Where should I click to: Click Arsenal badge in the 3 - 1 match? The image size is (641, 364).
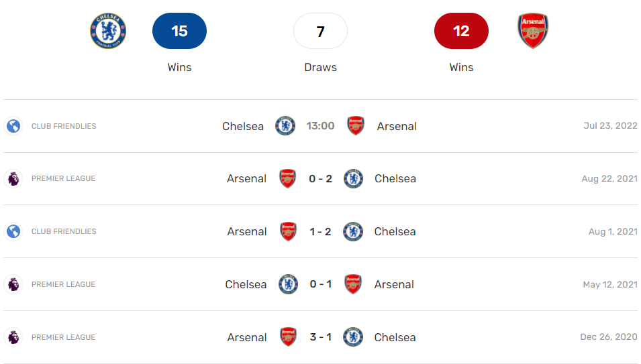coord(288,337)
